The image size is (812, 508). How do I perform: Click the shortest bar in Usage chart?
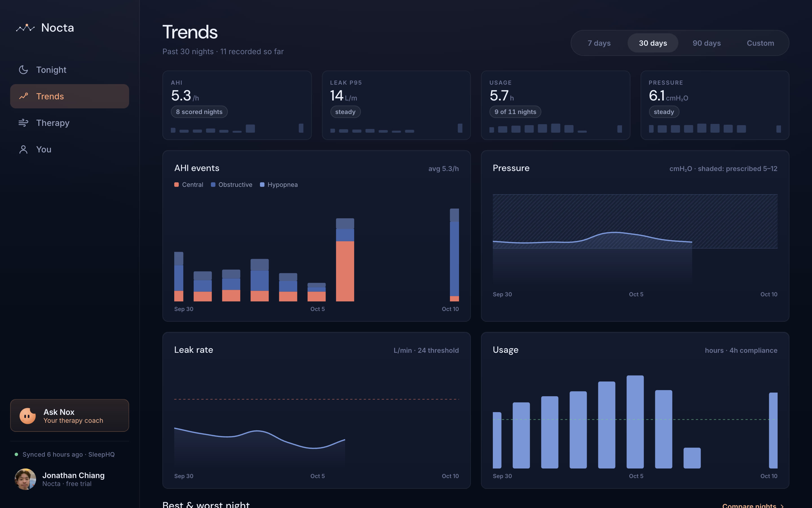[x=692, y=458]
